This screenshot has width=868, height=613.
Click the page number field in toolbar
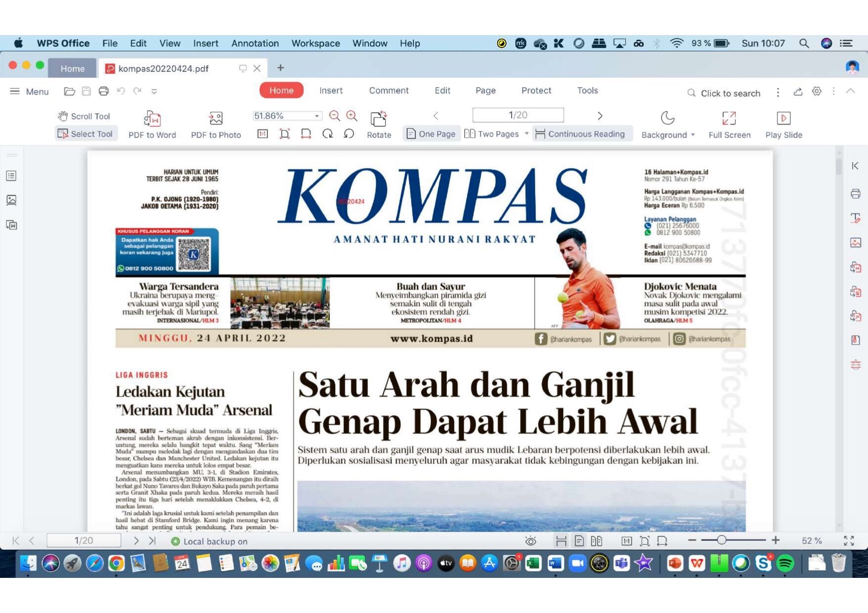pyautogui.click(x=518, y=115)
